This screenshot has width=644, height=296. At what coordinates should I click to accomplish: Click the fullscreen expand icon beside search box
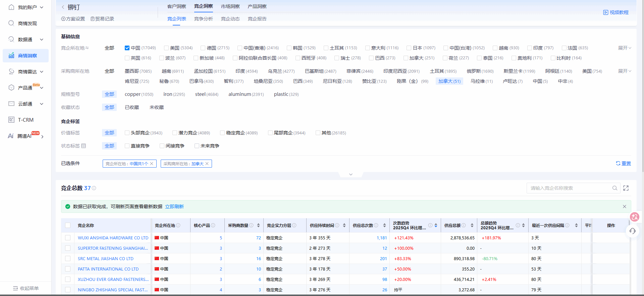pos(626,188)
